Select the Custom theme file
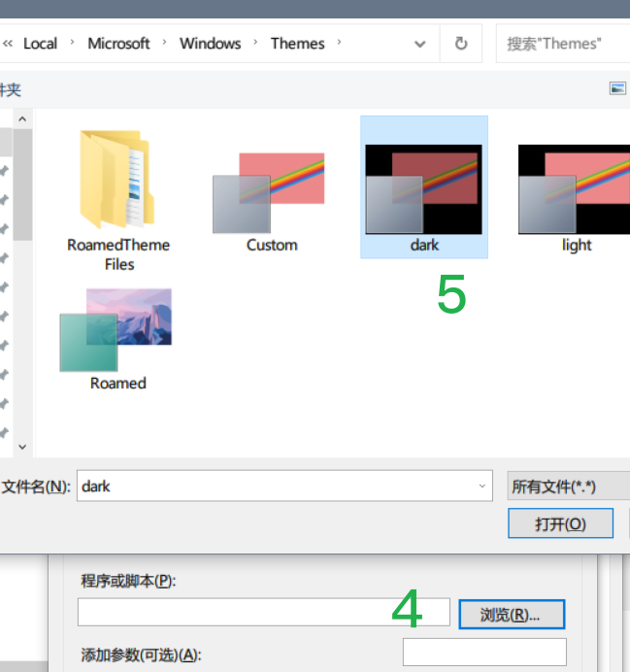This screenshot has width=630, height=672. coord(270,202)
